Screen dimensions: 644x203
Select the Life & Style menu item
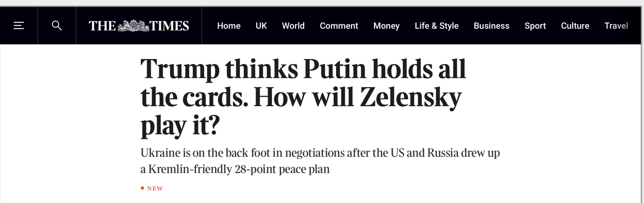436,26
